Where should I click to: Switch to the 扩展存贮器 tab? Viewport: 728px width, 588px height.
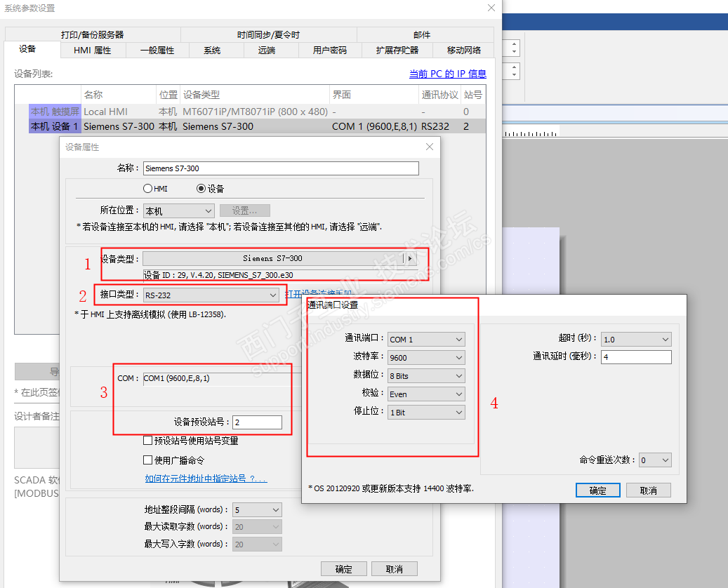pos(397,50)
